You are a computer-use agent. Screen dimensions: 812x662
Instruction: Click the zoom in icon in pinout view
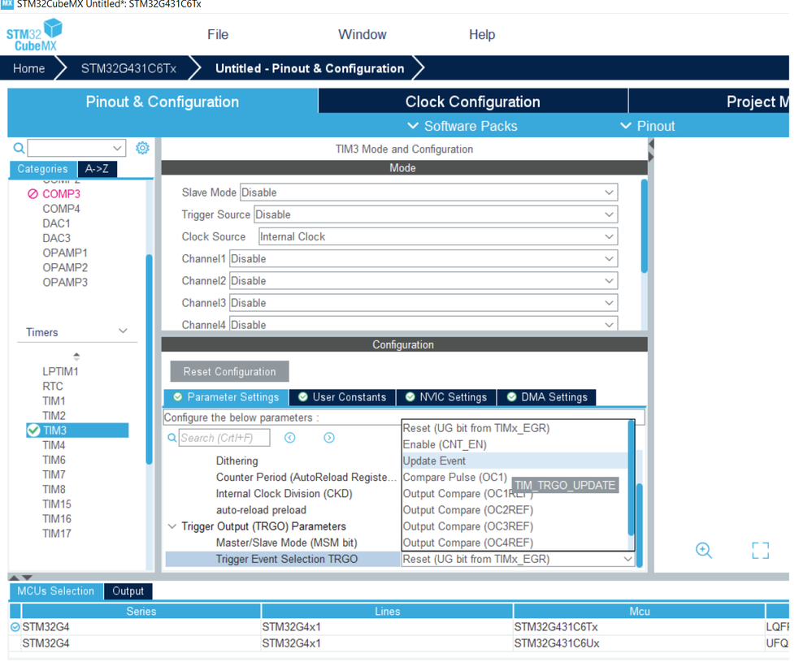point(704,550)
